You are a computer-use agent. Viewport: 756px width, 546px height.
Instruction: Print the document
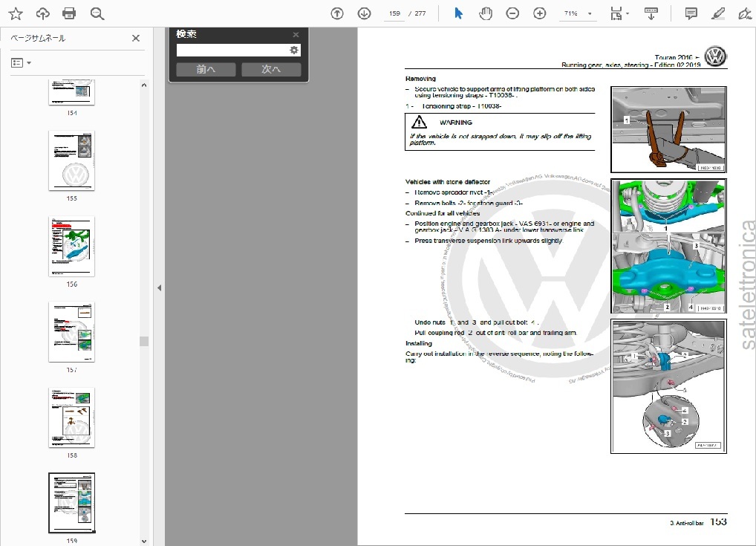[x=69, y=13]
